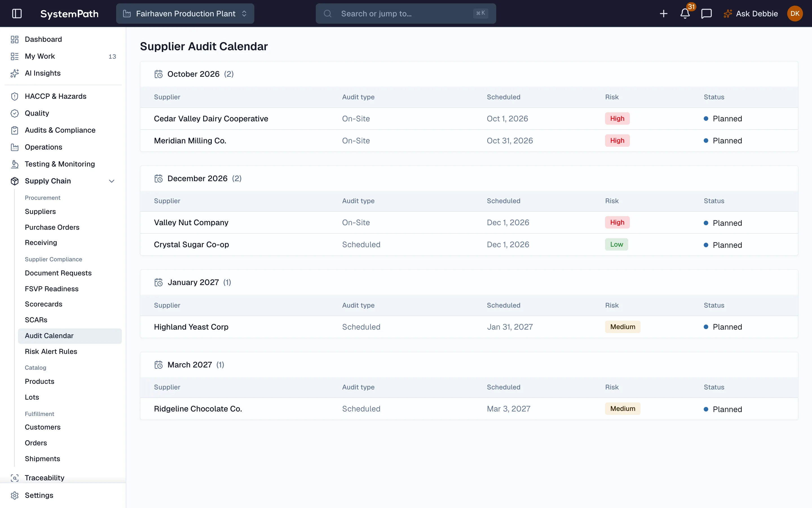This screenshot has width=812, height=508.
Task: Click the search magnifier icon
Action: [x=328, y=14]
